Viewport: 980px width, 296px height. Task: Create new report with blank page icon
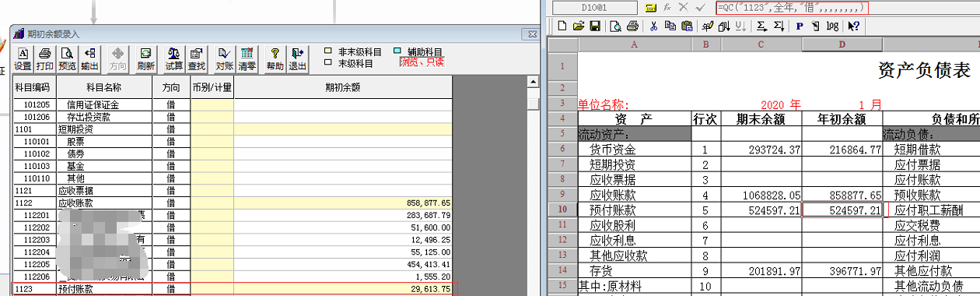pos(562,26)
